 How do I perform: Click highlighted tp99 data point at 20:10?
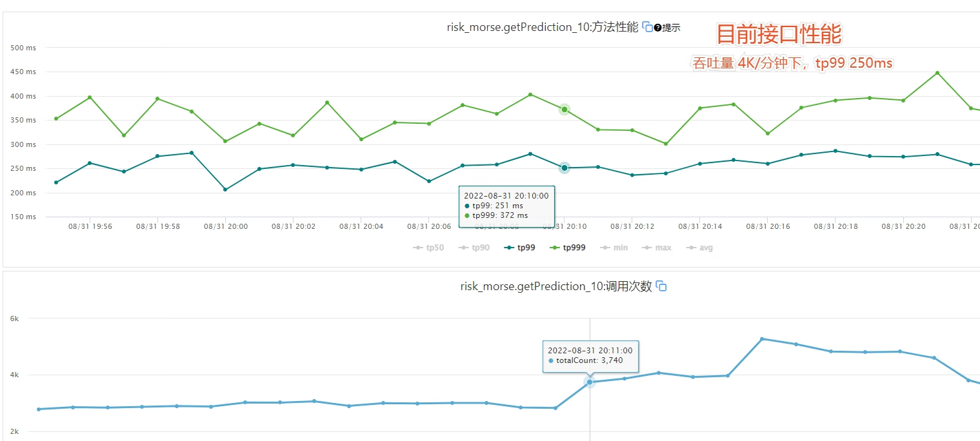click(x=565, y=168)
